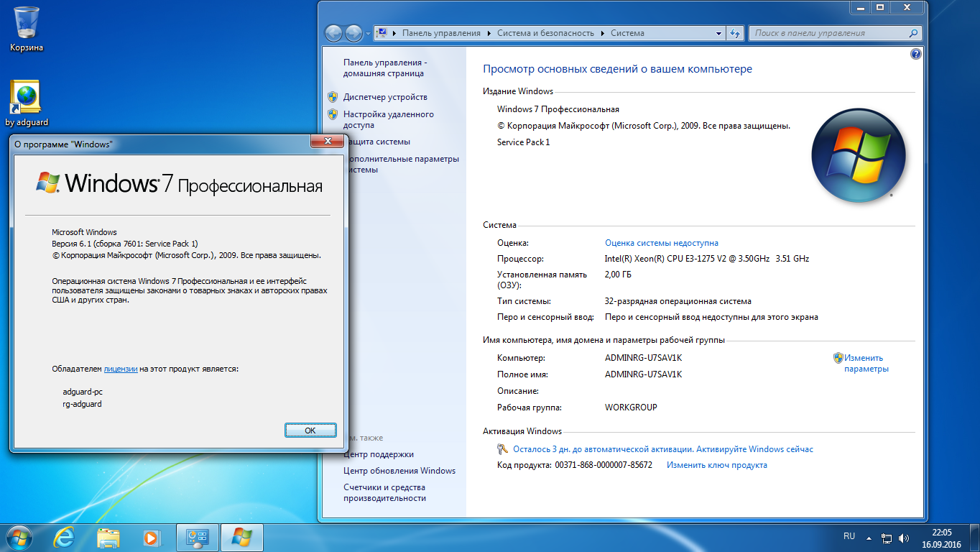Click the Show Desktop button at taskbar end

tap(974, 538)
